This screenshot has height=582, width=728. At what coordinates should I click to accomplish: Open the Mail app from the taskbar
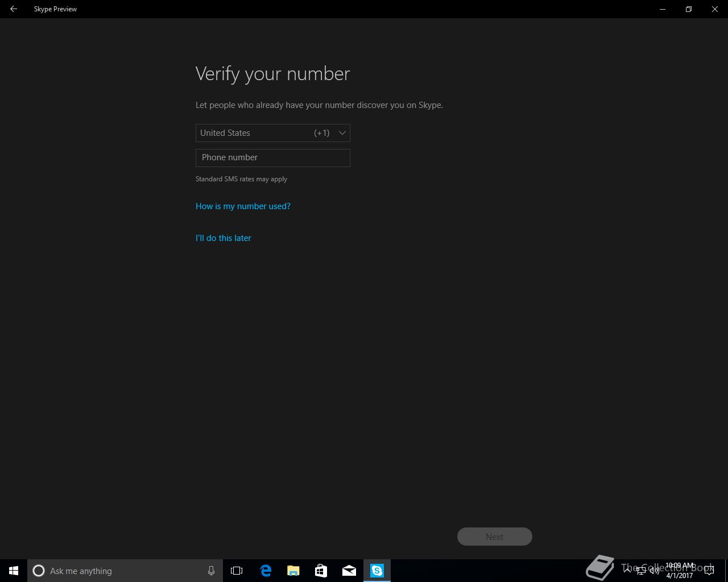pos(349,571)
